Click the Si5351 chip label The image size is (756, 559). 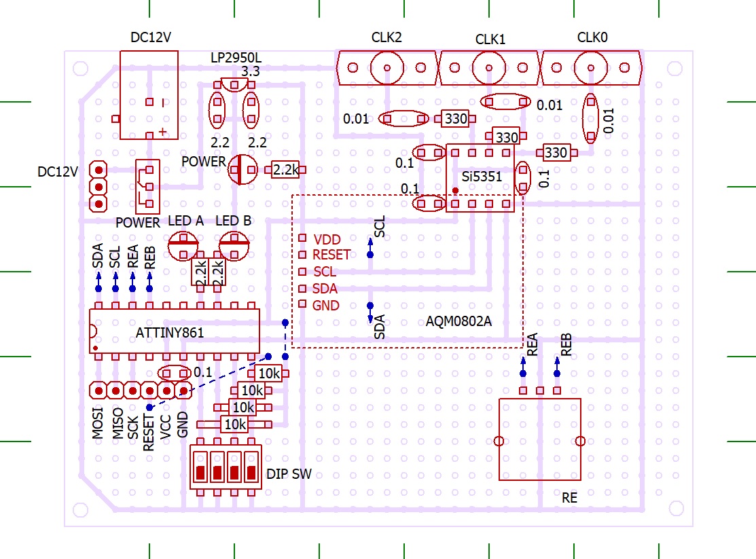click(x=482, y=177)
